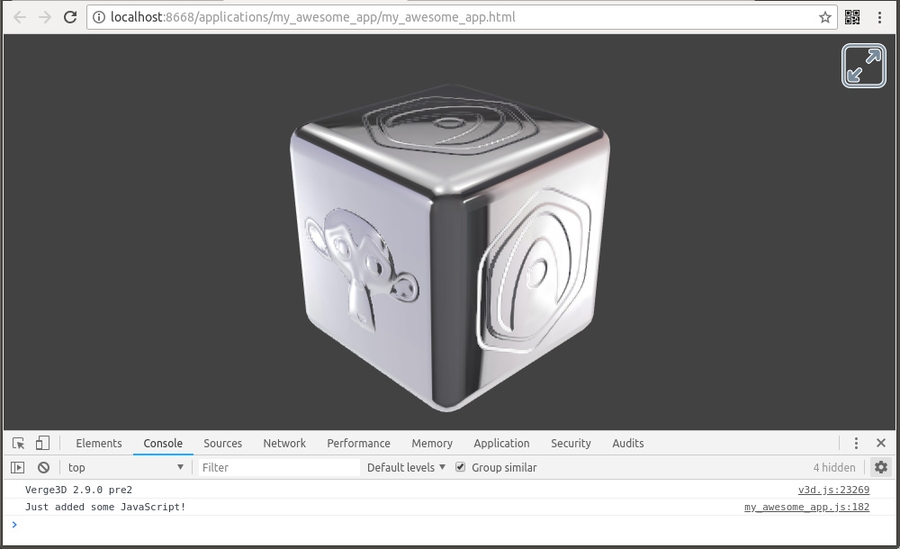Screen dimensions: 900x549
Task: Open the QR code extension icon
Action: point(852,17)
